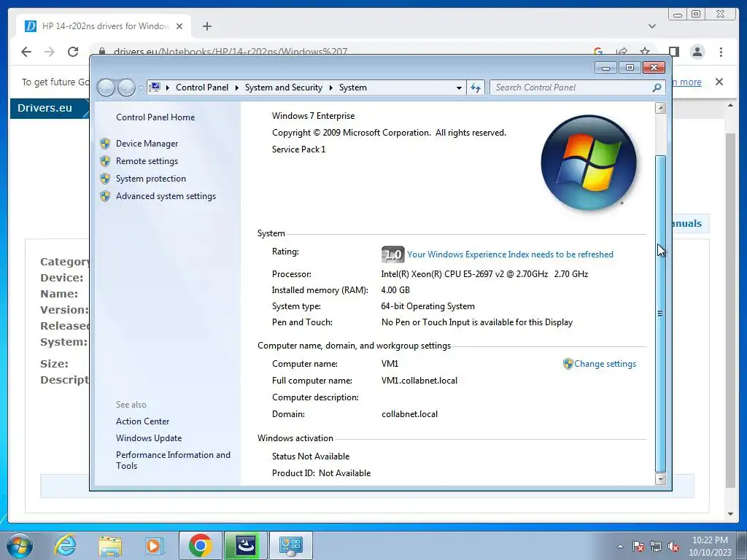
Task: Open Device Manager from sidebar
Action: coord(147,144)
